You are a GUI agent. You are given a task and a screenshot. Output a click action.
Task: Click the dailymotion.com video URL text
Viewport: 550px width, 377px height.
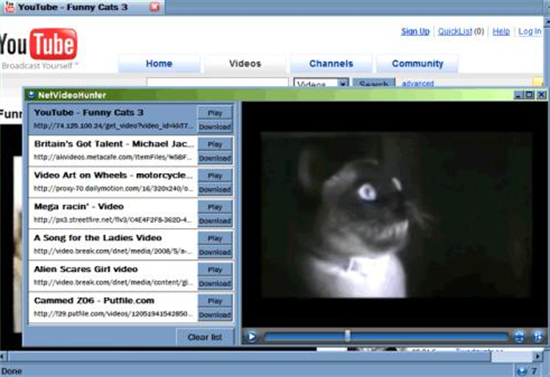pyautogui.click(x=113, y=189)
